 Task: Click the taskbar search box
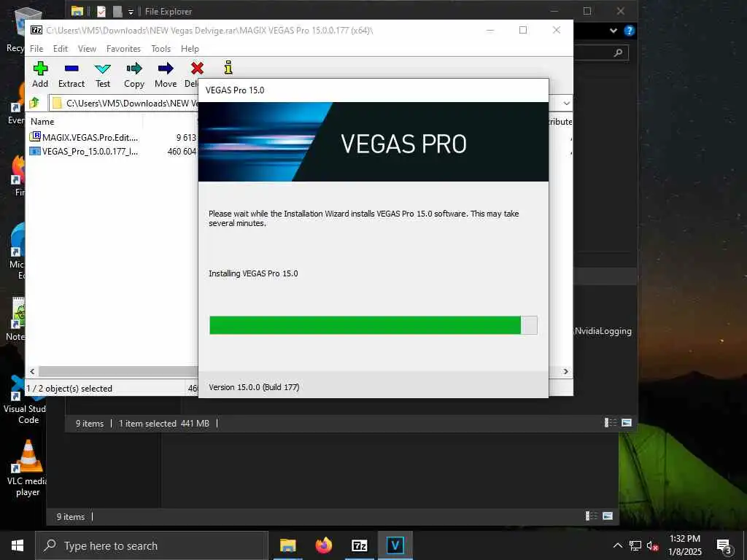click(152, 545)
